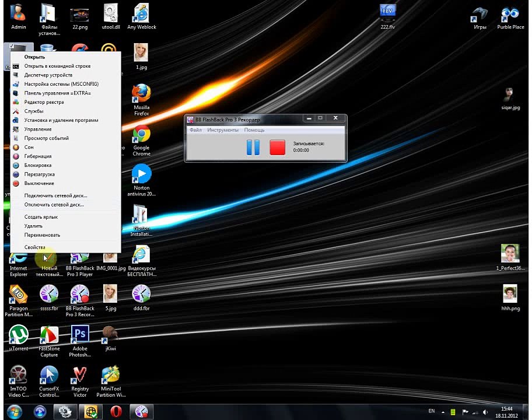Image resolution: width=532 pixels, height=420 pixels.
Task: Open Панель управления =EXTRA= entry
Action: tap(65, 93)
